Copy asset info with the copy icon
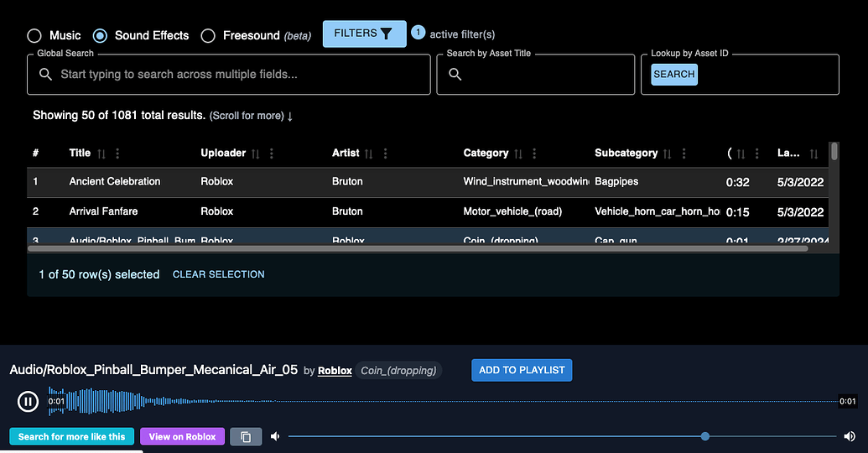 click(x=246, y=436)
